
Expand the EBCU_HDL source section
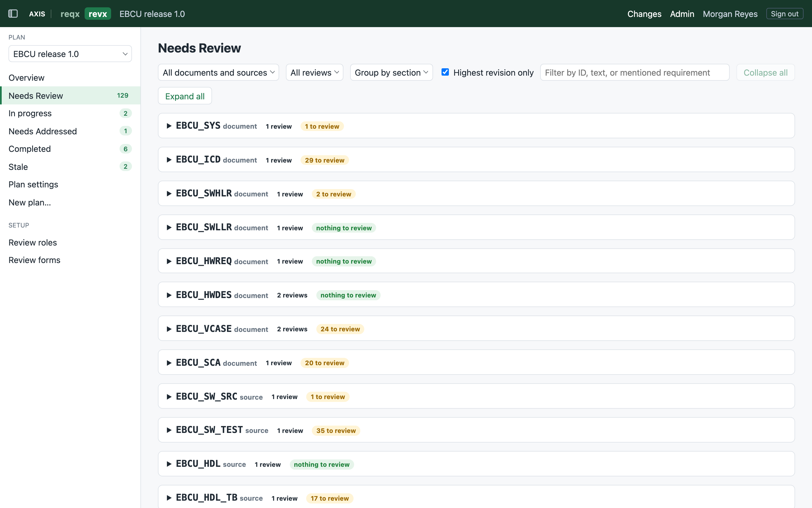[x=476, y=464]
